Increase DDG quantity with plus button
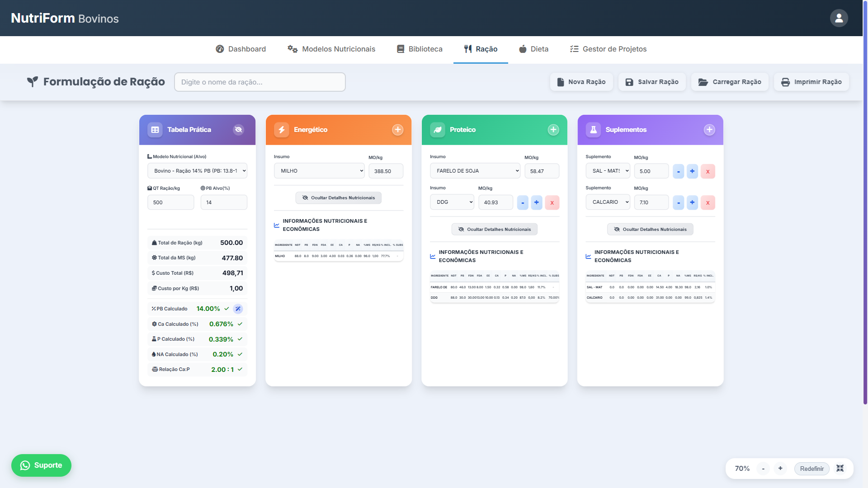 [x=537, y=202]
